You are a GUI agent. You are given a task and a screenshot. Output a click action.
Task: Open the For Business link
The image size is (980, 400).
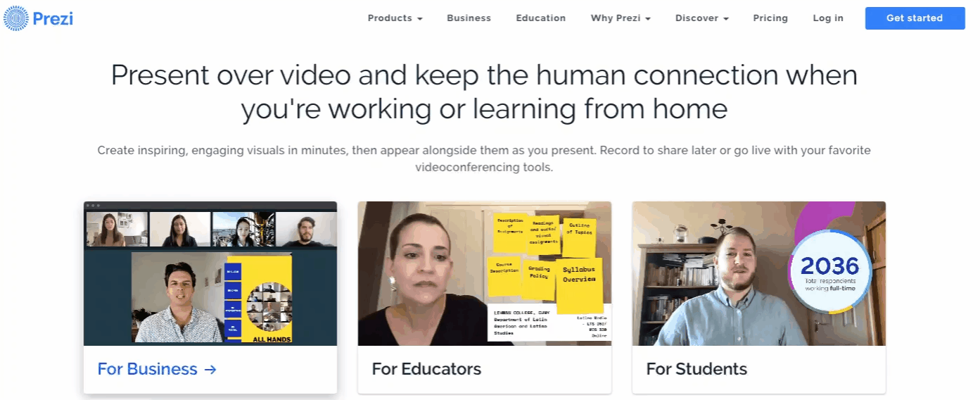click(x=157, y=369)
